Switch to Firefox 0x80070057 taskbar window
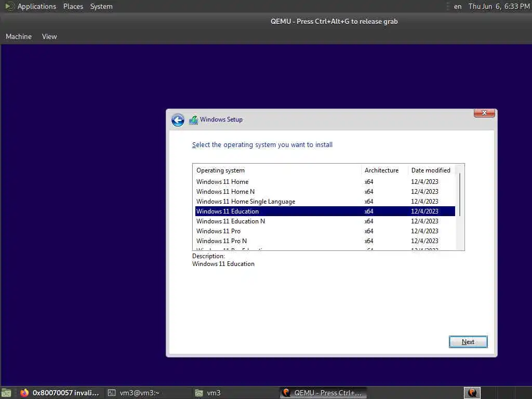Viewport: 532px width, 399px height. point(60,393)
